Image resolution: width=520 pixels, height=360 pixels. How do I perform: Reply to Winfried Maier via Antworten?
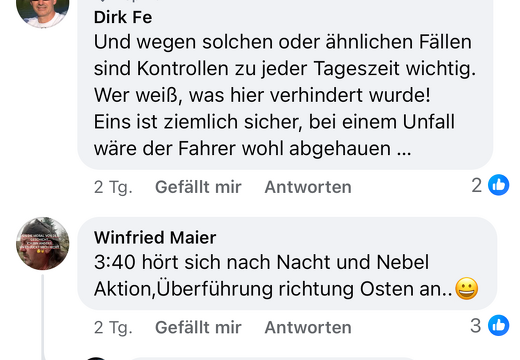[308, 327]
